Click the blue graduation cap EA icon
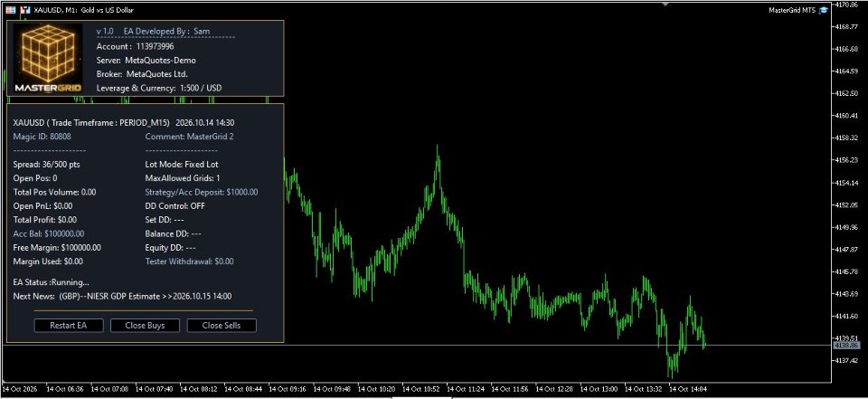Image resolution: width=868 pixels, height=399 pixels. tap(824, 9)
